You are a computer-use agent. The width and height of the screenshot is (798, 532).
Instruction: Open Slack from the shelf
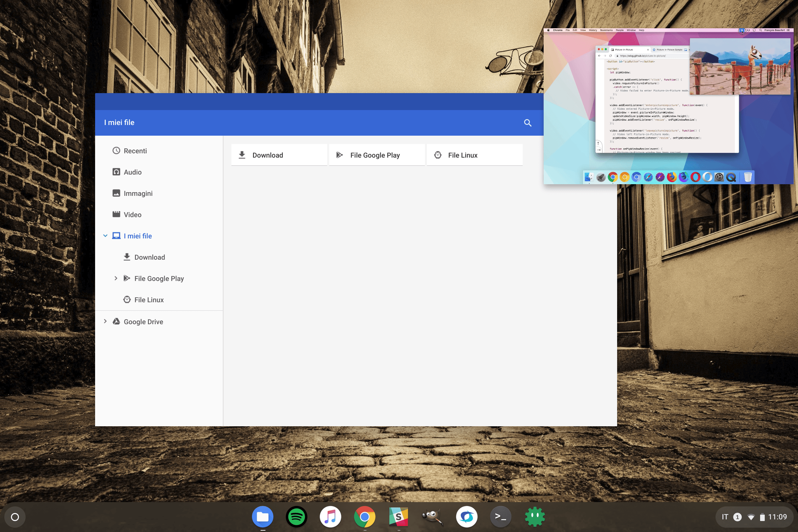click(399, 516)
